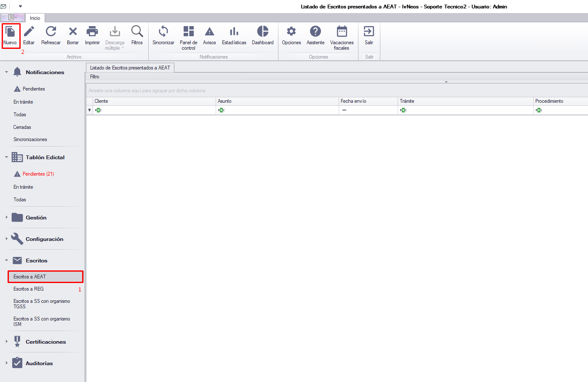
Task: Click the Editar pencil icon
Action: (29, 32)
